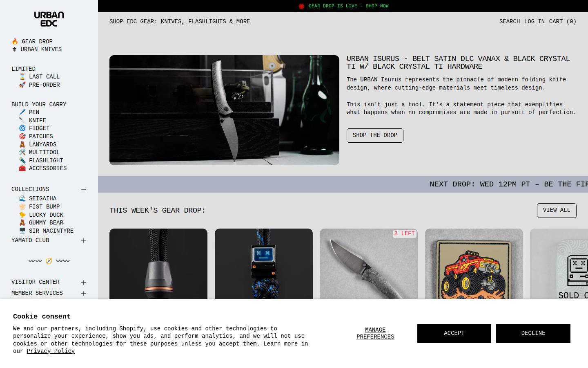Click the Seigaiha collection name
Image resolution: width=588 pixels, height=368 pixels.
pos(42,199)
